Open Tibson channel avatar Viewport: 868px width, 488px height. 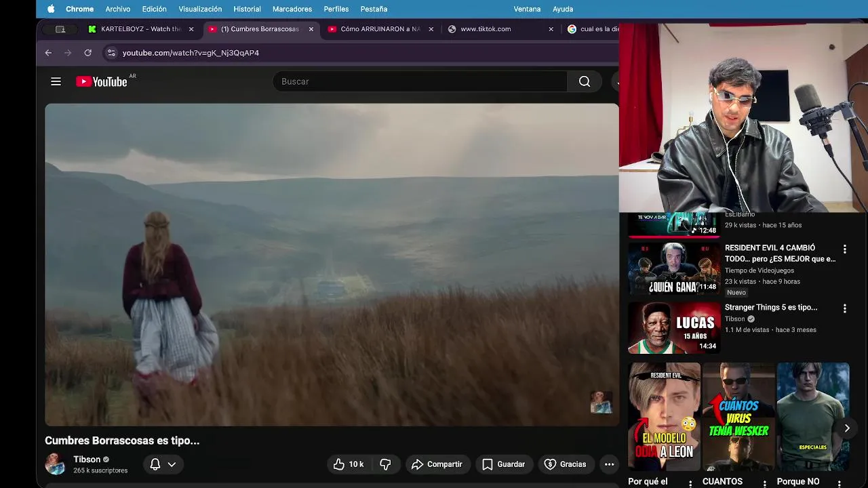tap(55, 464)
